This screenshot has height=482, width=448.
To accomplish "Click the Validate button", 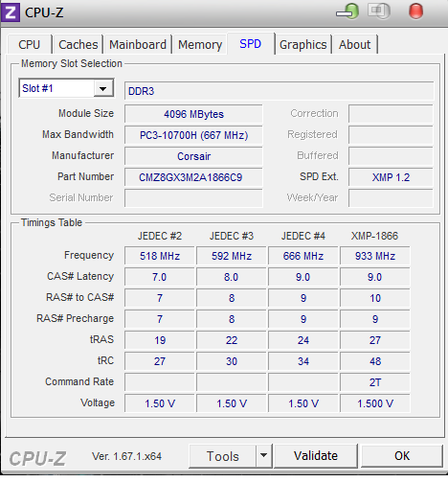I will pos(316,456).
